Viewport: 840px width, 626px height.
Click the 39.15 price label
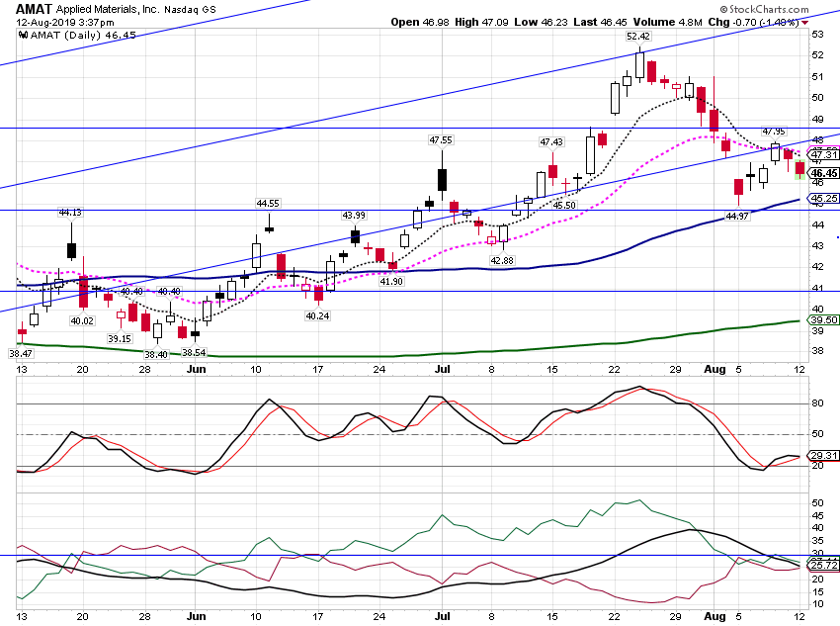click(x=119, y=339)
